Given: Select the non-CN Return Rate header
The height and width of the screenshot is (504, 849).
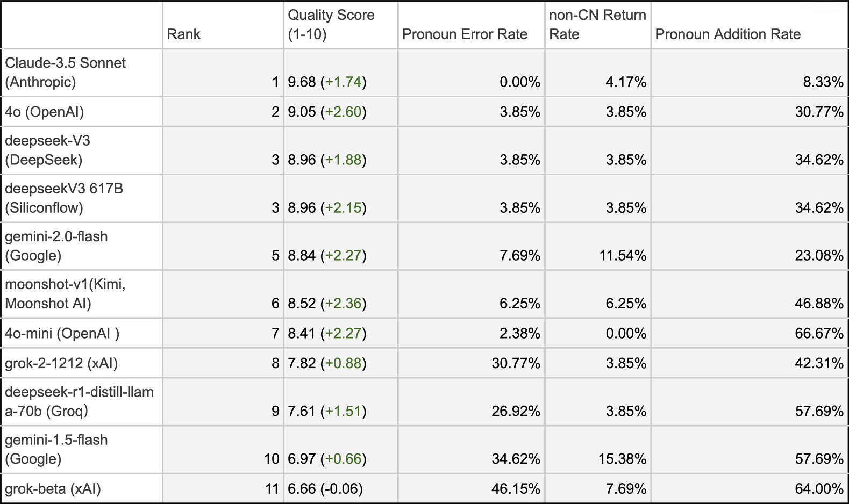Looking at the screenshot, I should point(597,25).
